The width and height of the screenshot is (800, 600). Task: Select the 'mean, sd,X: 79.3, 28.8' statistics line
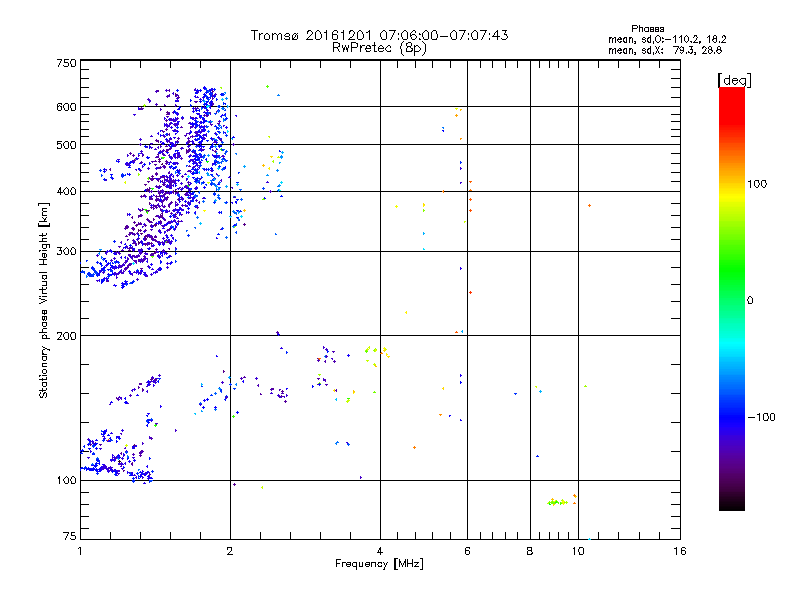pos(665,50)
